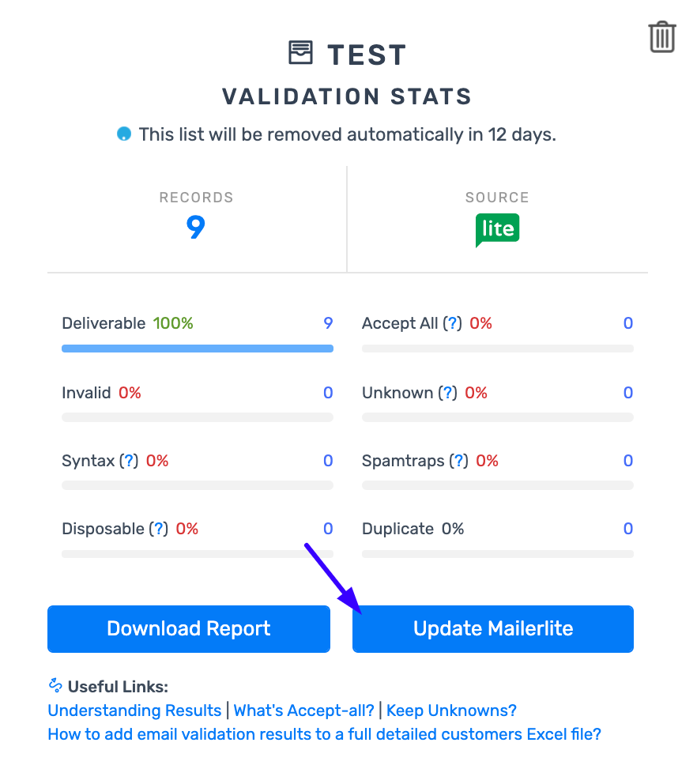The height and width of the screenshot is (784, 697).
Task: Follow the Keep Unknowns? link
Action: pos(451,710)
